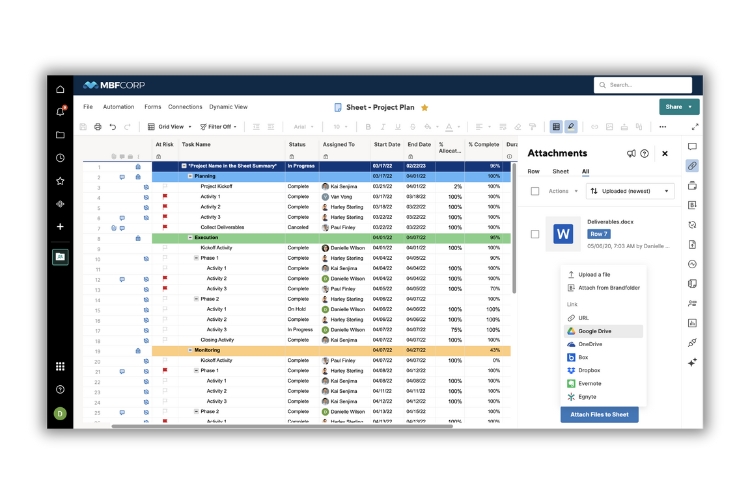
Task: Open notifications bell in sidebar
Action: pos(60,111)
